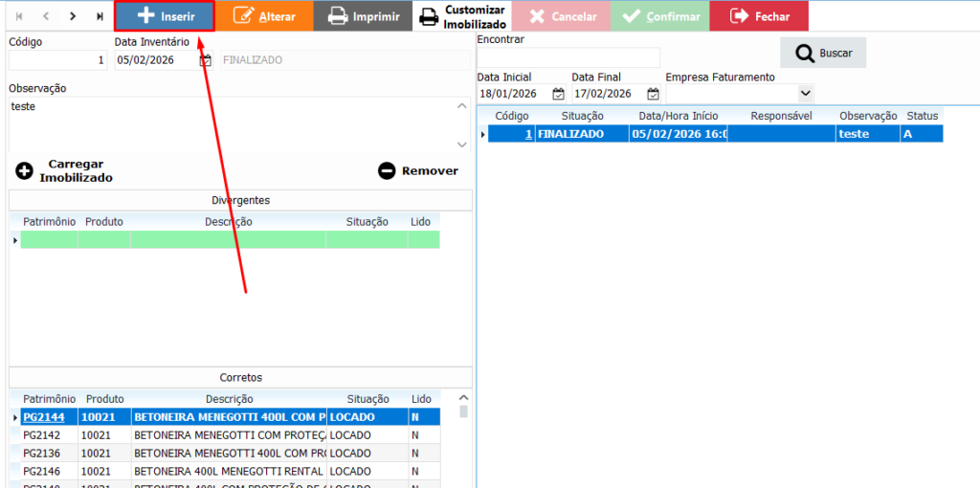Screen dimensions: 980x488
Task: Click the Alterar edit button
Action: click(264, 16)
